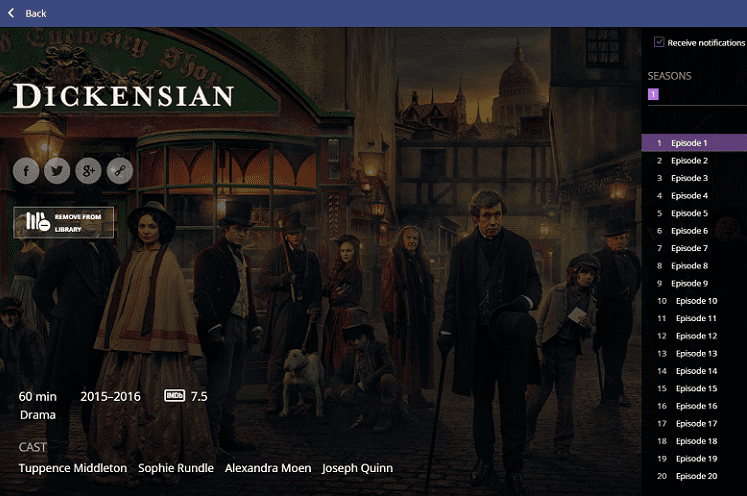Open Episode 2 in the list
The height and width of the screenshot is (496, 747).
pos(694,161)
